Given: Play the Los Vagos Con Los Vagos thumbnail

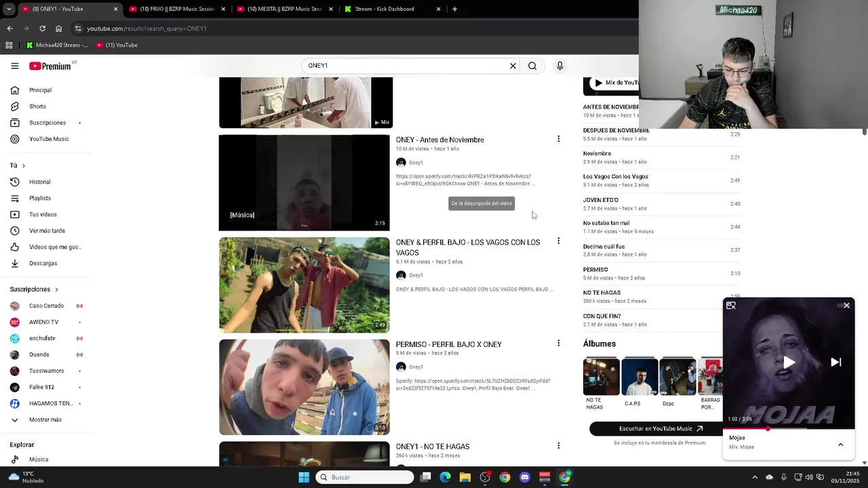Looking at the screenshot, I should point(304,285).
